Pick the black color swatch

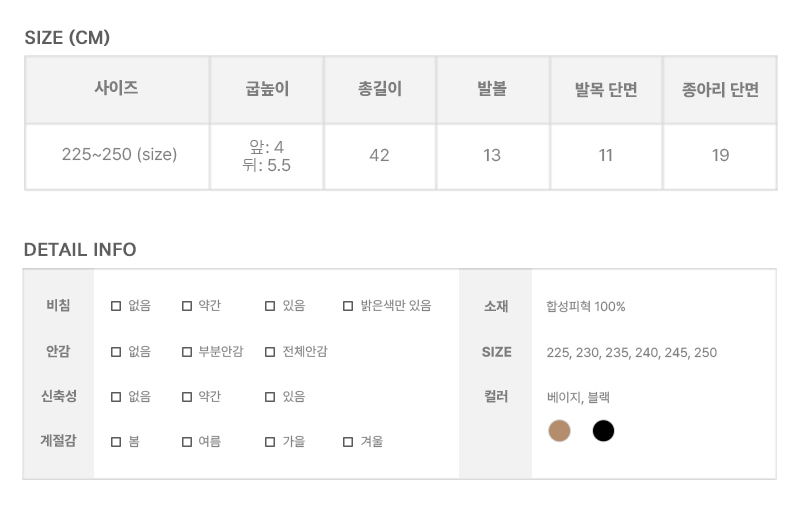[603, 431]
